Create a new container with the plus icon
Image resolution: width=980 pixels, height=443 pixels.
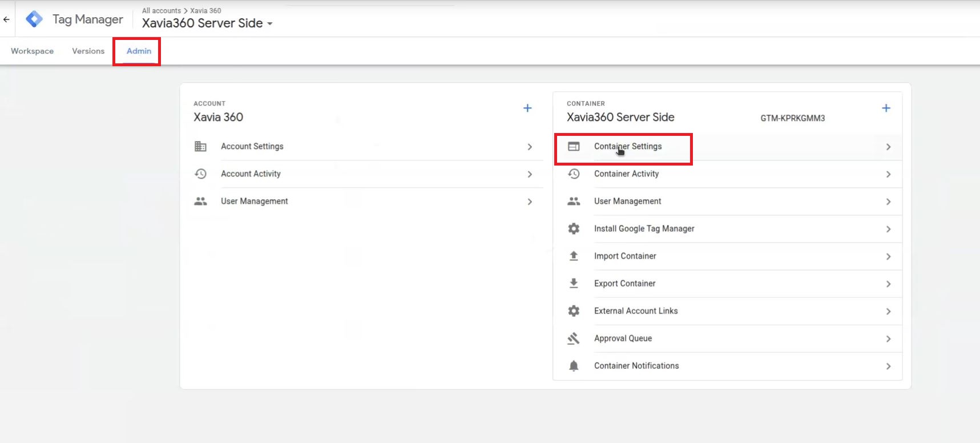[886, 108]
